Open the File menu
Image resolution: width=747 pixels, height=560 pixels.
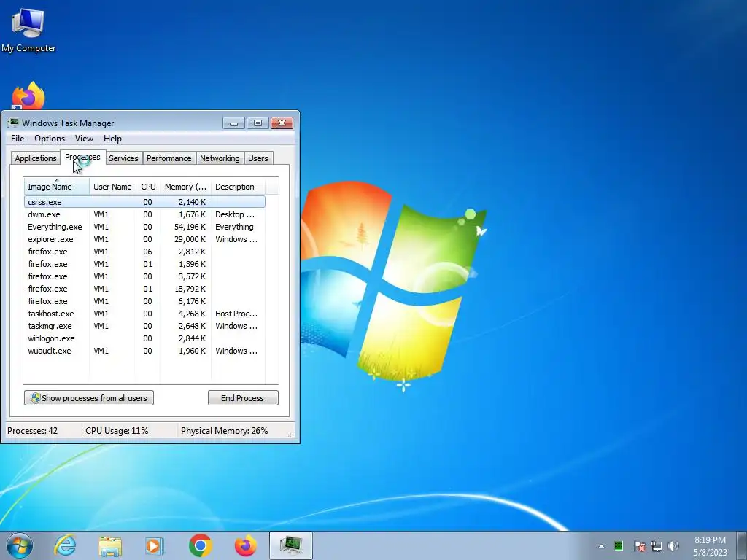[x=18, y=139]
